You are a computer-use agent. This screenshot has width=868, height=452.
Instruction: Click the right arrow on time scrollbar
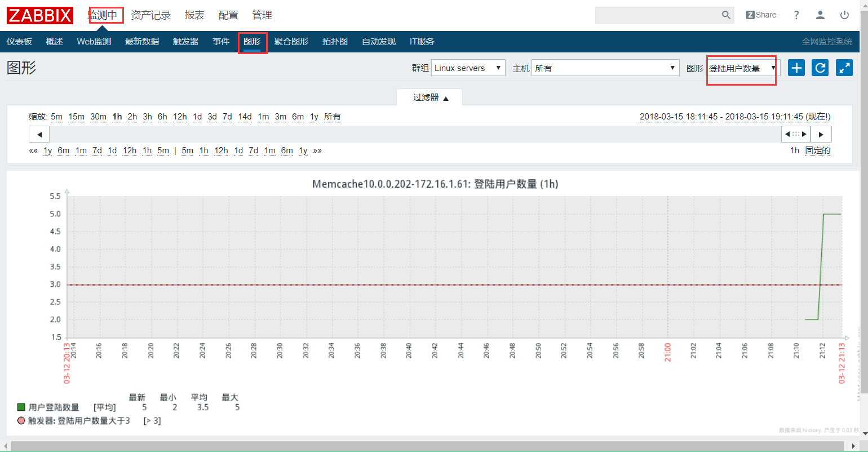click(x=821, y=134)
